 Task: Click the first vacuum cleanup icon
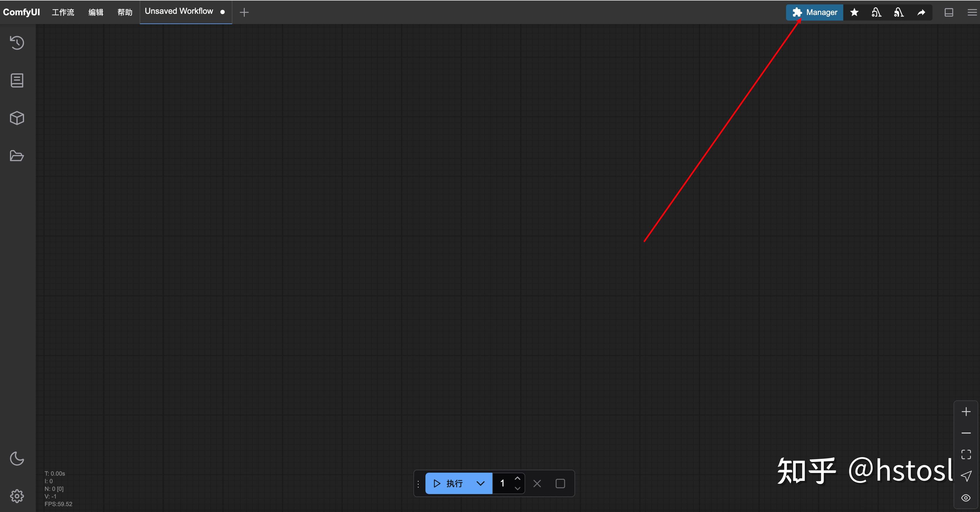click(x=876, y=12)
